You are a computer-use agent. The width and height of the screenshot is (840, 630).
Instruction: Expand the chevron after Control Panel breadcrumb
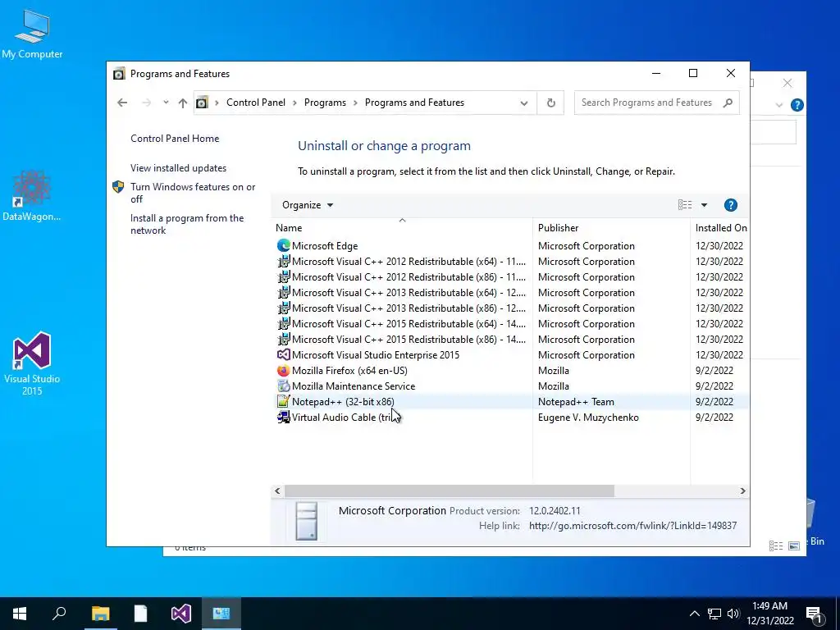[294, 103]
